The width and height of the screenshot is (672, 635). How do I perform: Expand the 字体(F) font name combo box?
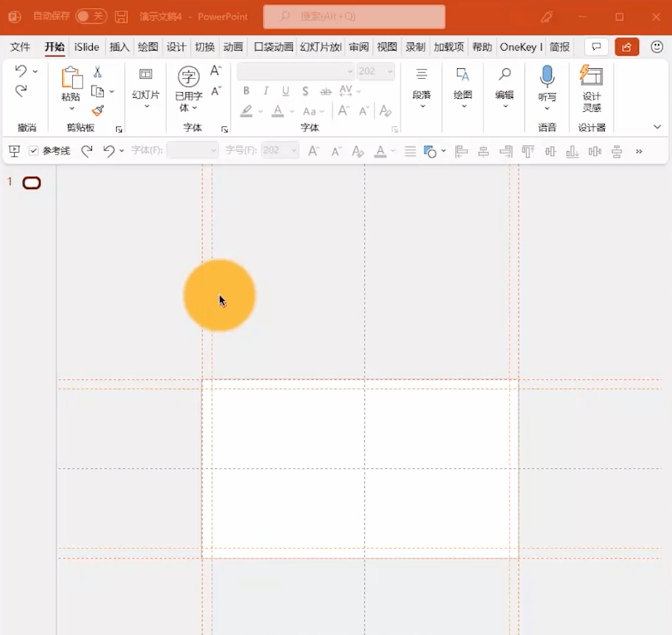213,151
